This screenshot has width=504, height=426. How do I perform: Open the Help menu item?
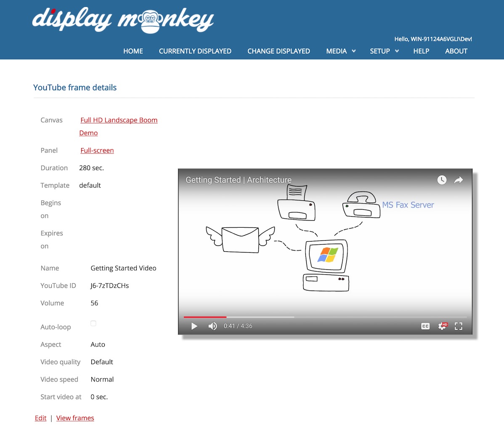click(421, 51)
